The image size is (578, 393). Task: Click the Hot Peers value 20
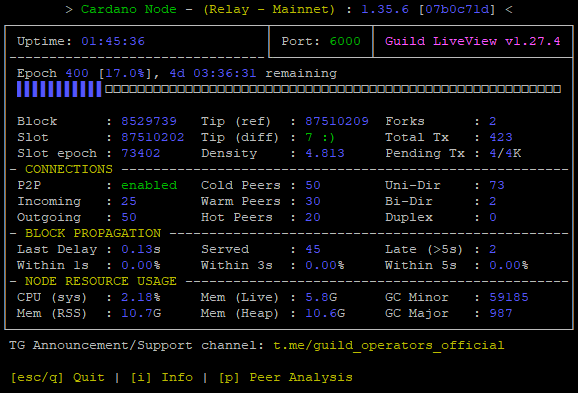[313, 217]
